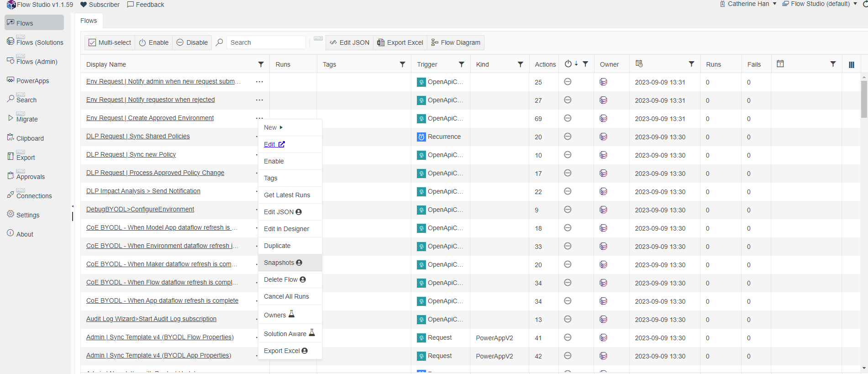This screenshot has width=868, height=374.
Task: Click the vertical scrollbar thumb
Action: pyautogui.click(x=863, y=98)
